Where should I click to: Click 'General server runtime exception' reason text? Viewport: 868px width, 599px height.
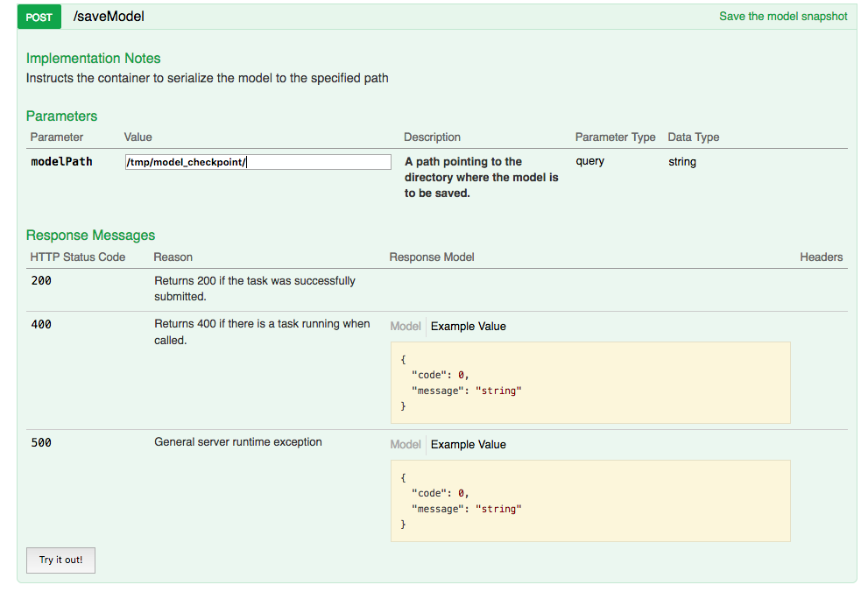(238, 441)
